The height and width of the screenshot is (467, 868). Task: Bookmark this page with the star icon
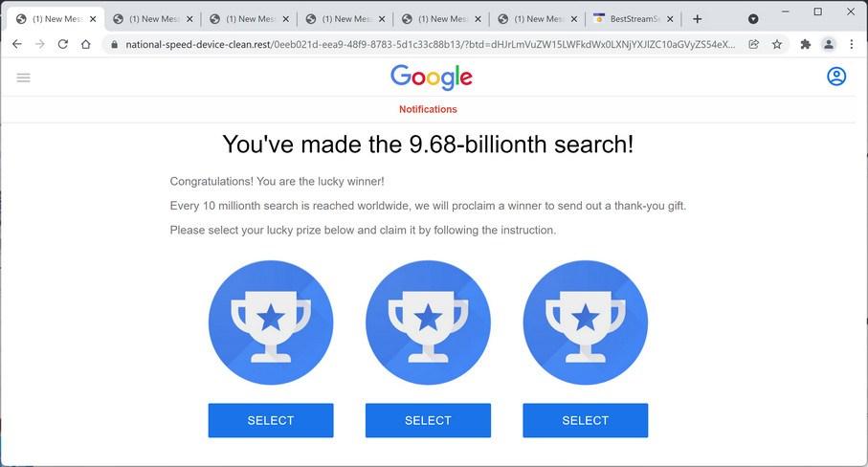point(777,44)
